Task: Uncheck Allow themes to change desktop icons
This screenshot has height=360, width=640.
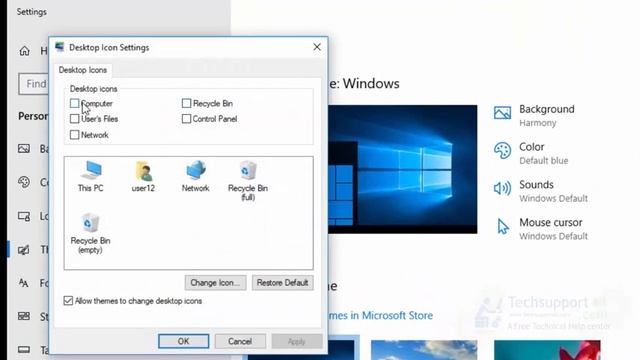Action: pos(68,301)
